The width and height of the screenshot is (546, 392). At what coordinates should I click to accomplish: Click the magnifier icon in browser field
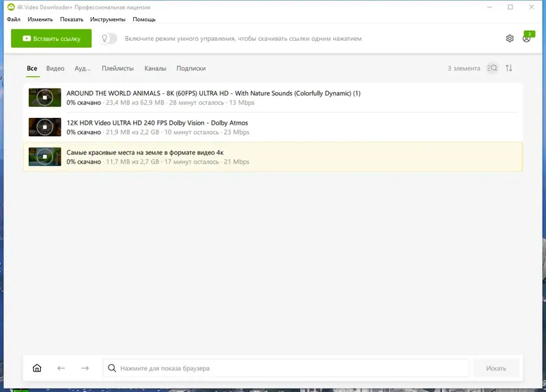(x=112, y=368)
